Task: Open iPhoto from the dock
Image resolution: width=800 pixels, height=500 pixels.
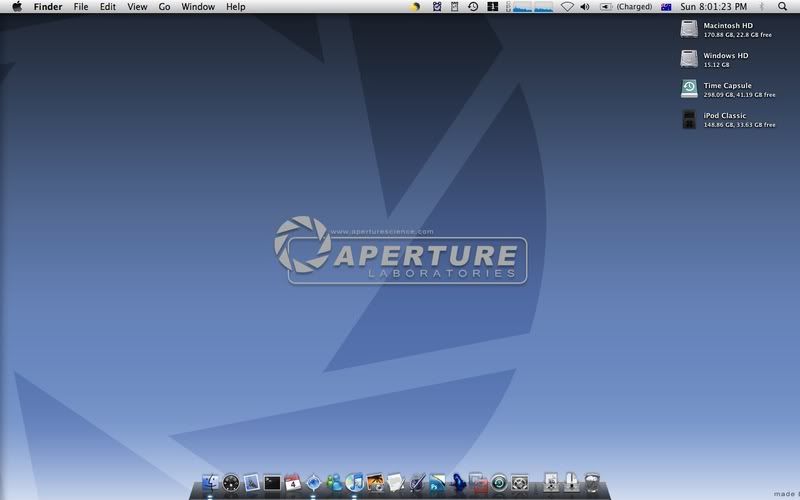Action: pos(375,482)
